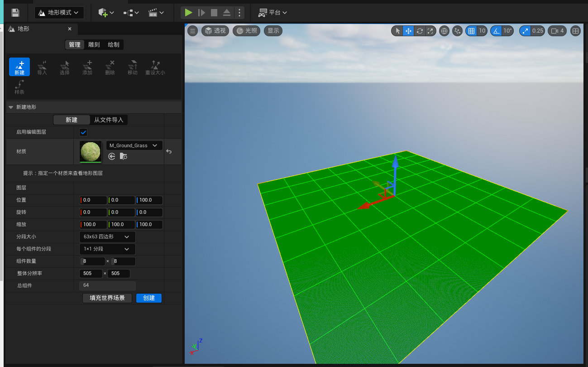Open the 每个组件的分段 1×1 dropdown
This screenshot has height=367, width=588.
point(107,249)
